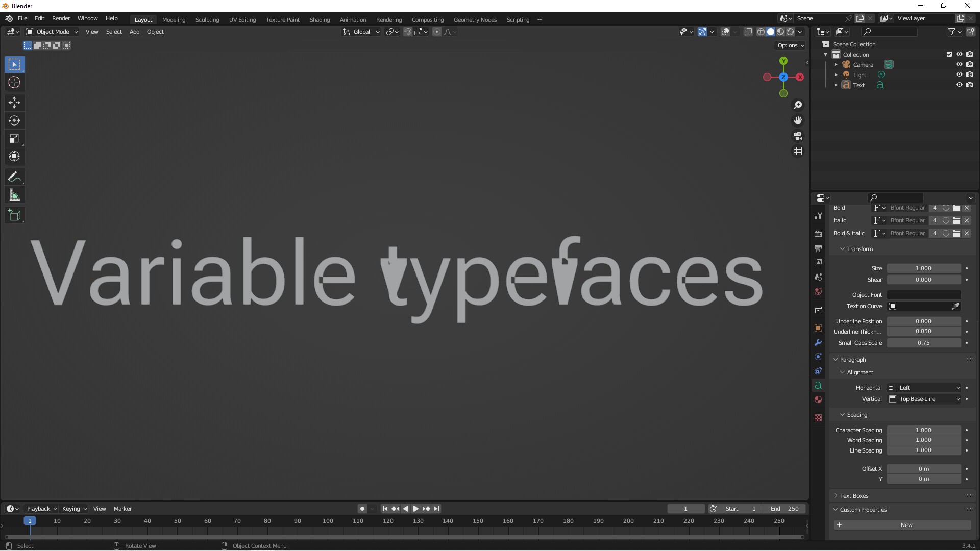The image size is (980, 551).
Task: Switch to the Shading workspace tab
Action: pyautogui.click(x=320, y=20)
